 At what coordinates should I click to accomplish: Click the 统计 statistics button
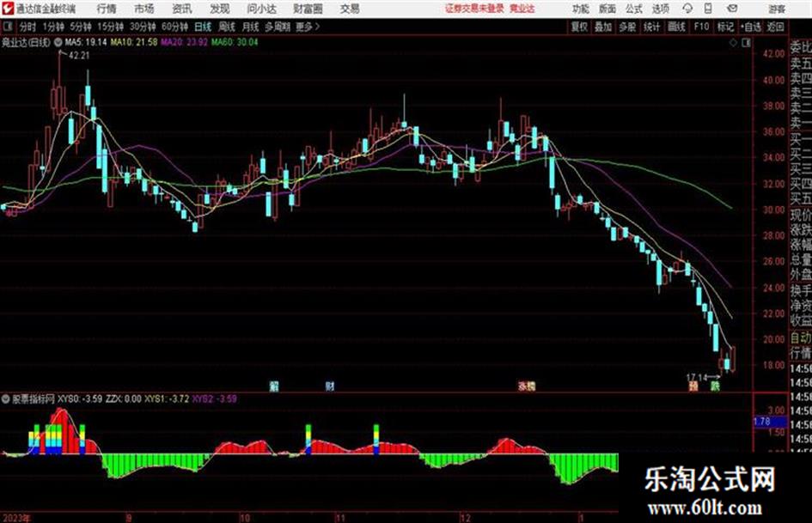coord(651,27)
